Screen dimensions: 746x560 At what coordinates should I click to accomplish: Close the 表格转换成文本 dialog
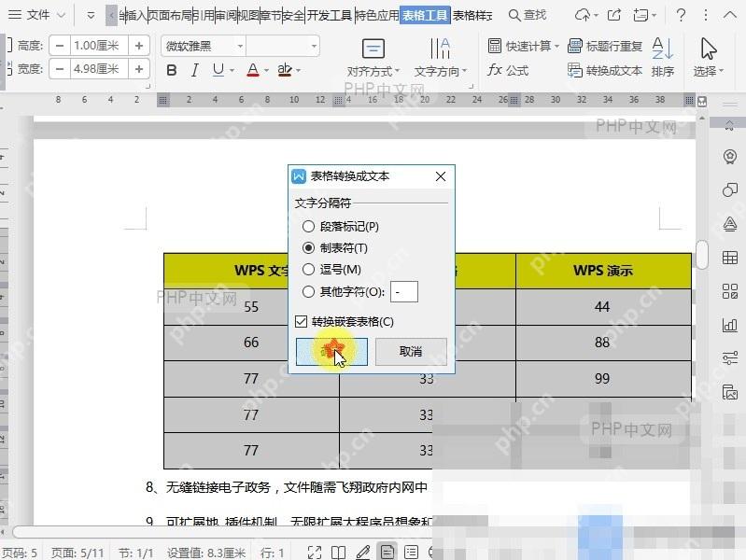click(x=441, y=176)
